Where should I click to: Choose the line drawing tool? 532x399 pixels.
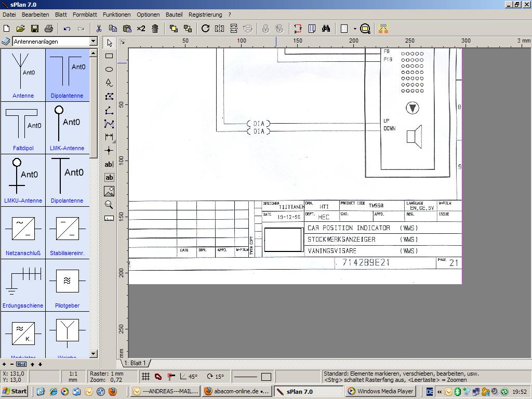(109, 110)
